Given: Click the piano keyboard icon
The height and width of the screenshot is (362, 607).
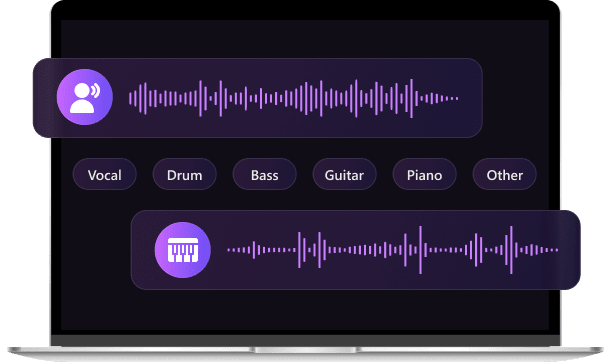Looking at the screenshot, I should [x=183, y=250].
